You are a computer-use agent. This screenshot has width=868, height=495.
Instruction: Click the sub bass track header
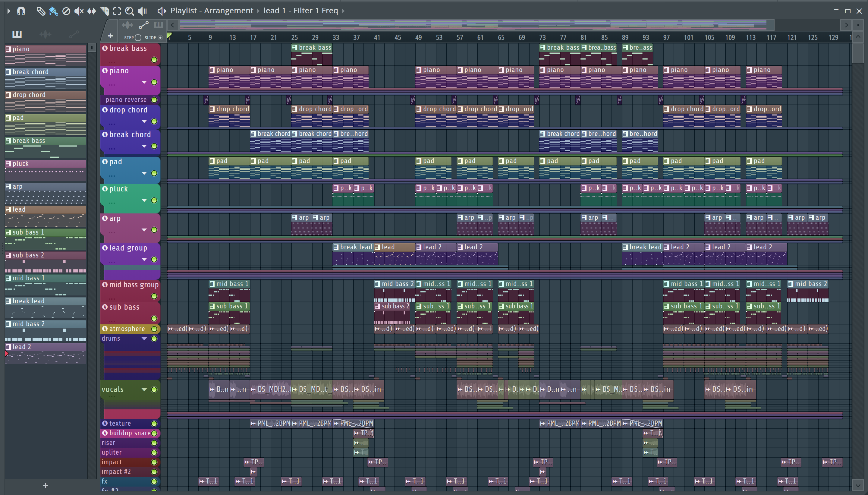(x=130, y=312)
